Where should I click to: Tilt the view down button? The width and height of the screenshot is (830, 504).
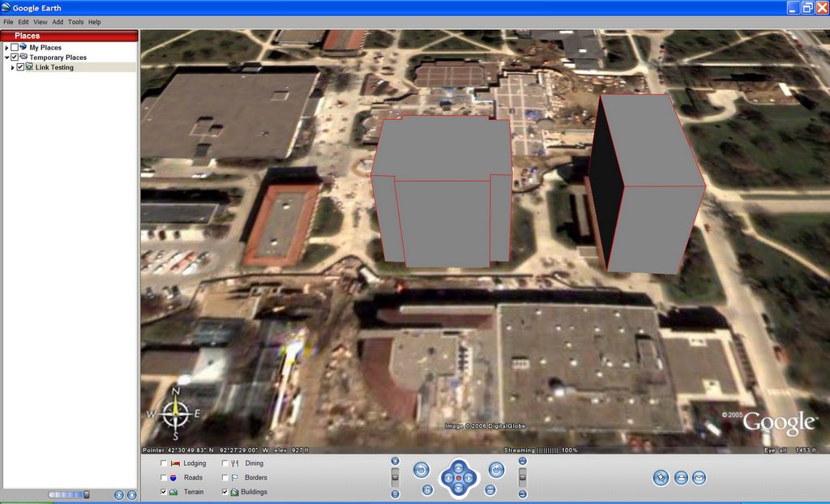523,494
